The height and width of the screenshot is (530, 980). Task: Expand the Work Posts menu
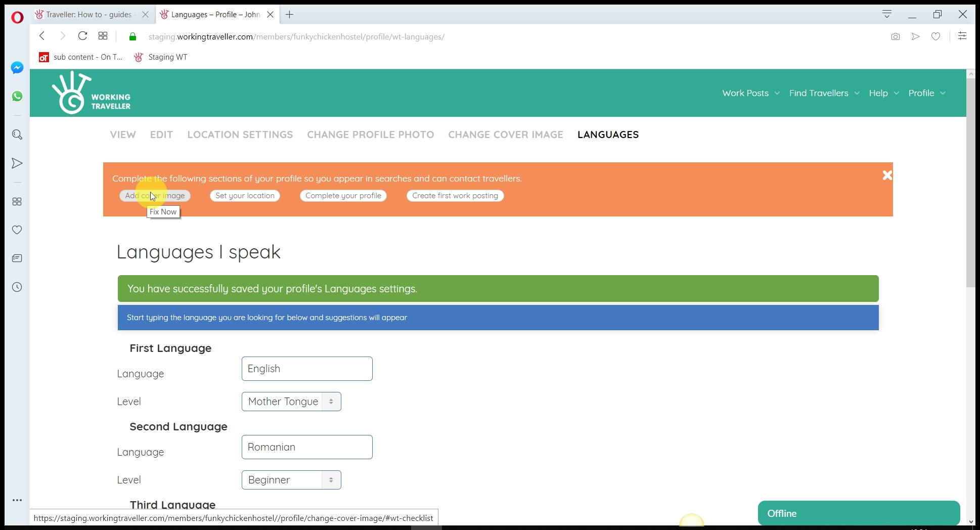(x=750, y=93)
